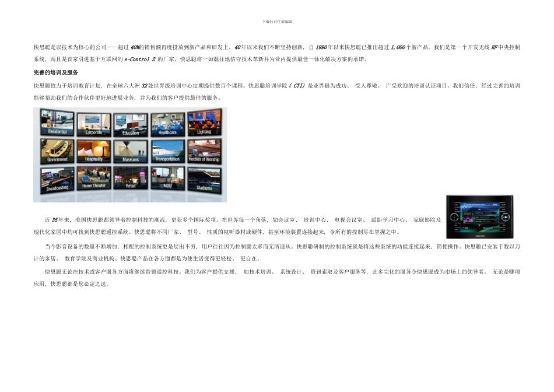
Task: Click the italic year 1990
Action: pos(321,47)
